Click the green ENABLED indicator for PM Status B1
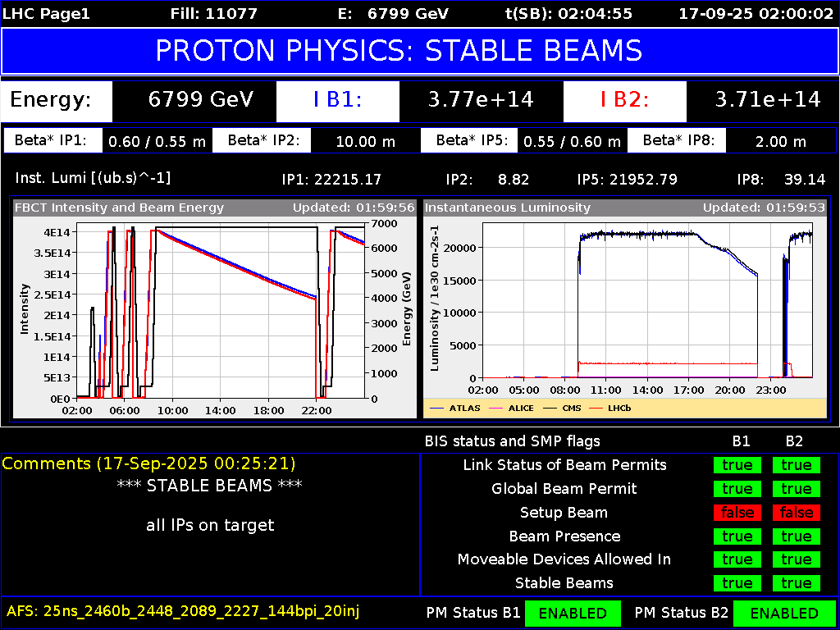The width and height of the screenshot is (840, 630). pos(573,613)
